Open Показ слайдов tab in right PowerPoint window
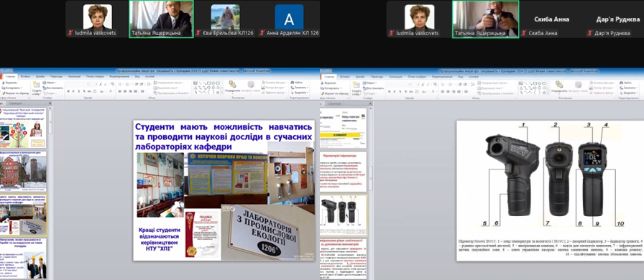The width and height of the screenshot is (644, 280). pyautogui.click(x=416, y=76)
